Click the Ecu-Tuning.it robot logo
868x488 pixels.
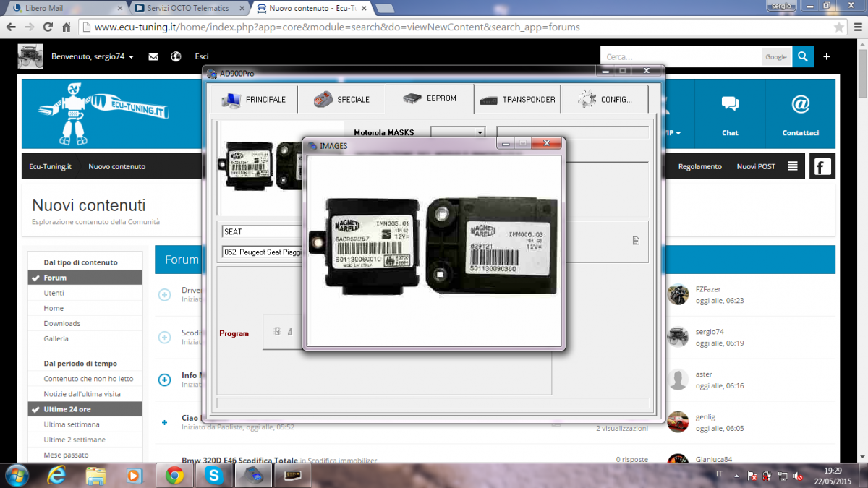(x=102, y=114)
